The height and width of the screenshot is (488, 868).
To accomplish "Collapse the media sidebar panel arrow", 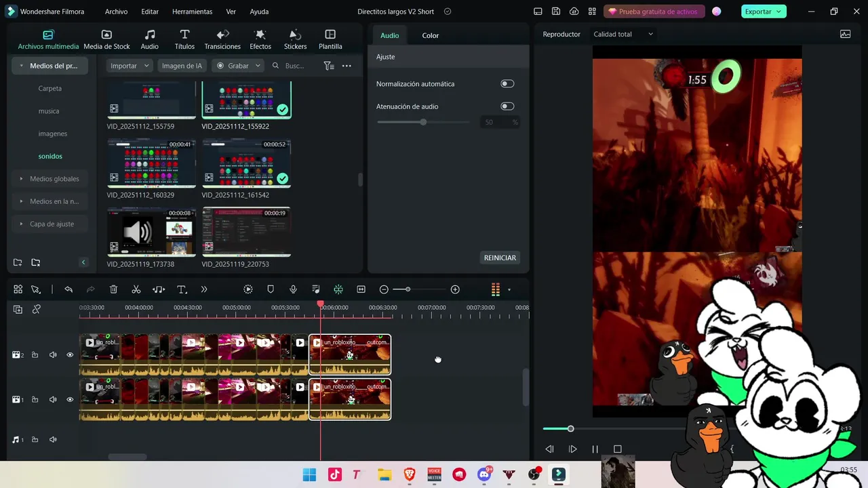I will coord(83,262).
